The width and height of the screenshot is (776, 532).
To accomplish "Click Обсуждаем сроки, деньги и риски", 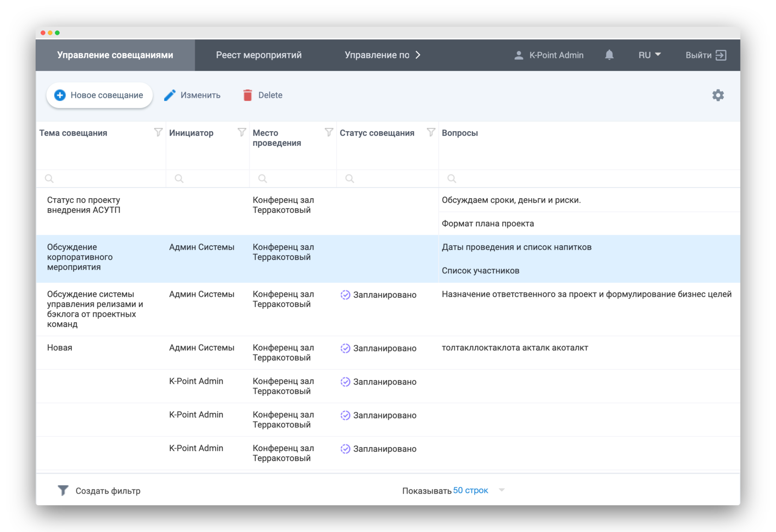I will pyautogui.click(x=511, y=200).
